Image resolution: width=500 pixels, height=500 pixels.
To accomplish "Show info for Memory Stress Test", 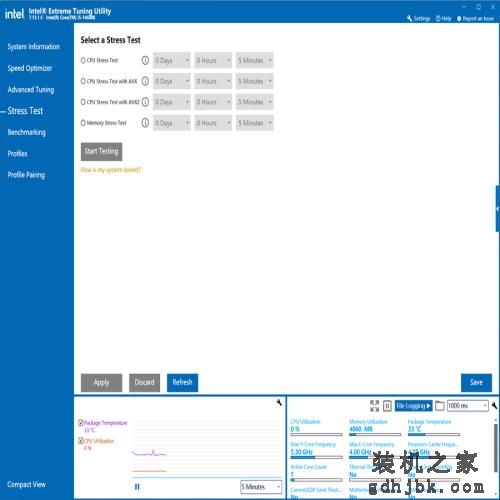I will pyautogui.click(x=145, y=123).
